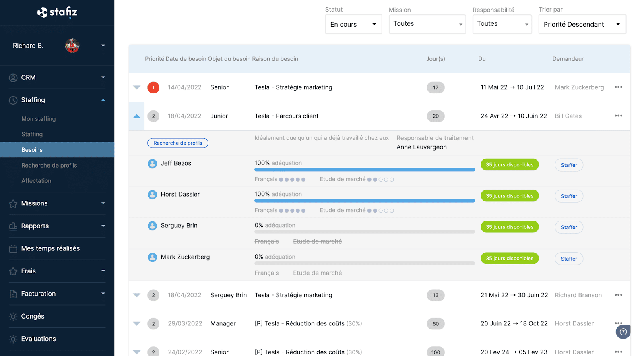Screen dimensions: 644x356
Task: Open the Responsabilité filter dropdown
Action: pyautogui.click(x=502, y=24)
